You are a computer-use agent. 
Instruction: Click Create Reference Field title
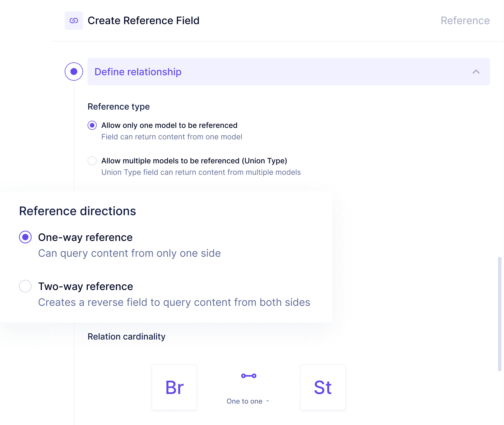coord(143,21)
